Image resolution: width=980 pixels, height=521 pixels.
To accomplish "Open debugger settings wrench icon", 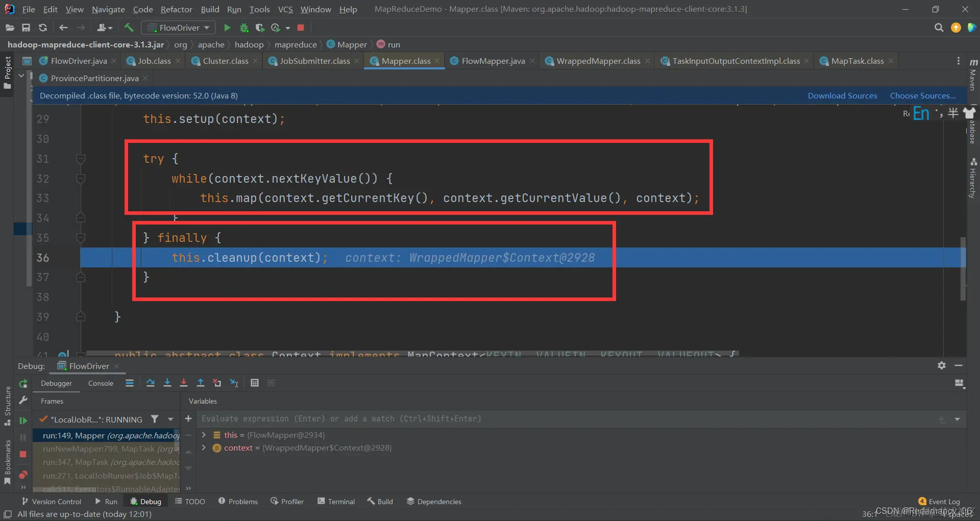I will (x=23, y=401).
